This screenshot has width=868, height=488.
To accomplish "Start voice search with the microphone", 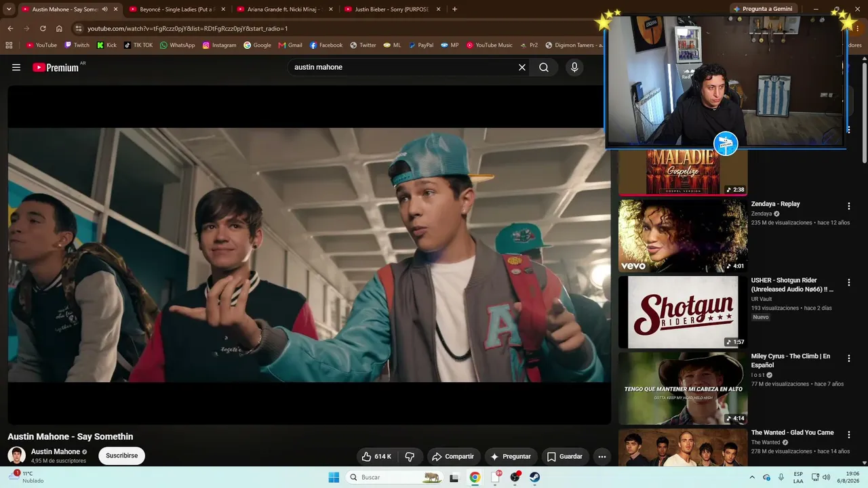I will [574, 67].
